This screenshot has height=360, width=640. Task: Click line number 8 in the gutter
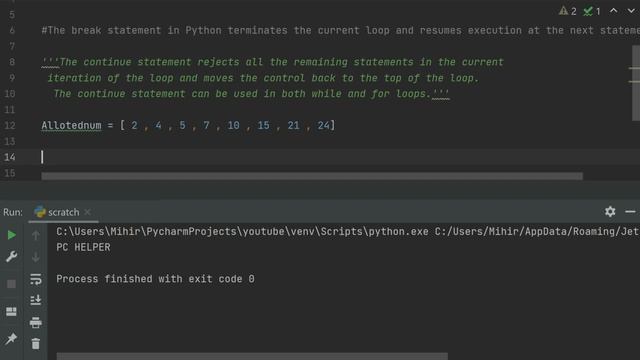pyautogui.click(x=12, y=62)
